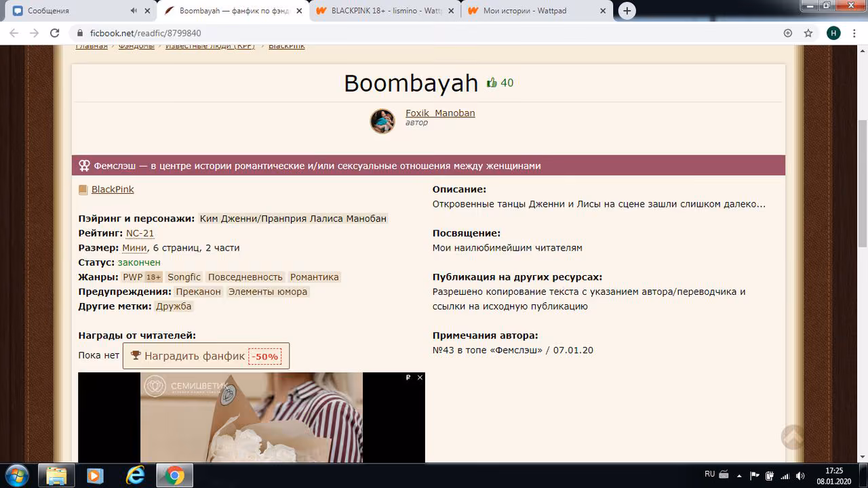Click the BlackPink breadcrumb link

tap(287, 46)
